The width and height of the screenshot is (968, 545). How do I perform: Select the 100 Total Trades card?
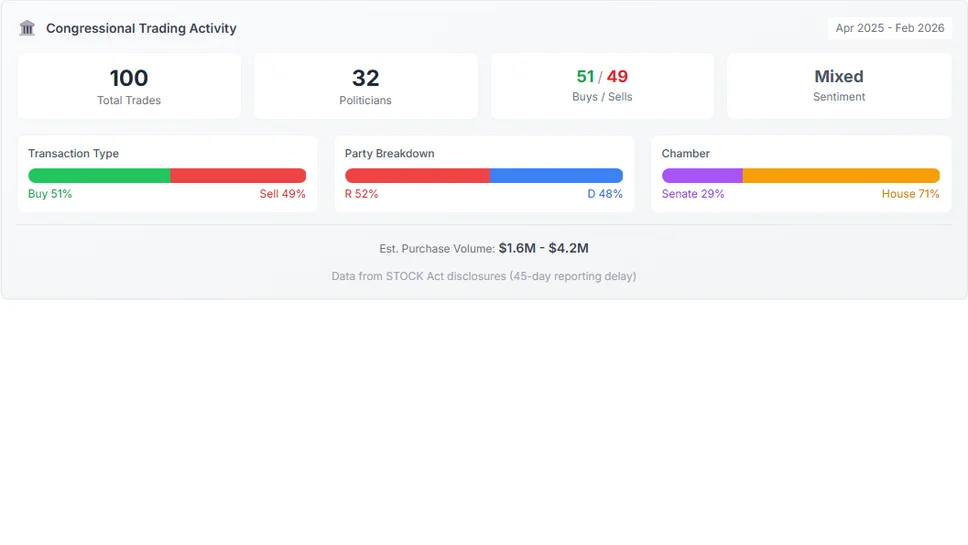point(129,86)
